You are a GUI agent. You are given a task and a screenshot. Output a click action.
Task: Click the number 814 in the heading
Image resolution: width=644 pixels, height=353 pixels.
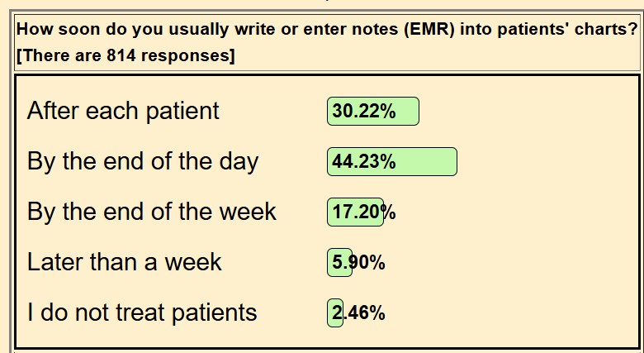121,55
